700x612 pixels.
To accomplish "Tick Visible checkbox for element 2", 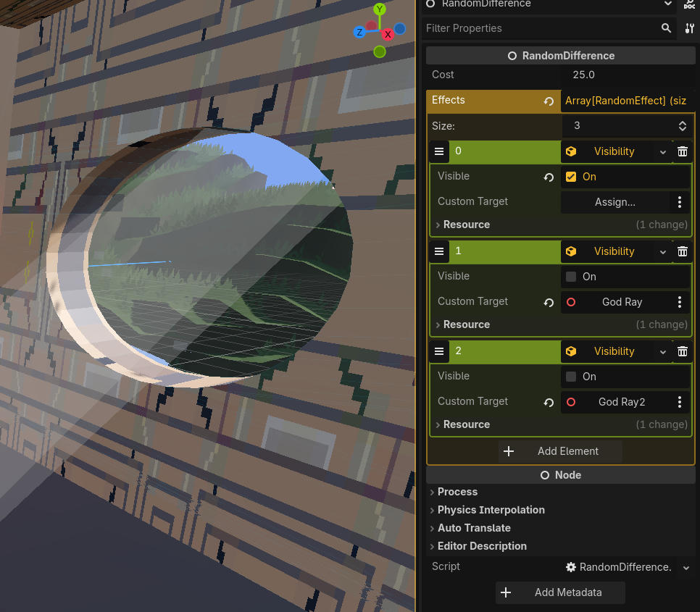I will (571, 377).
